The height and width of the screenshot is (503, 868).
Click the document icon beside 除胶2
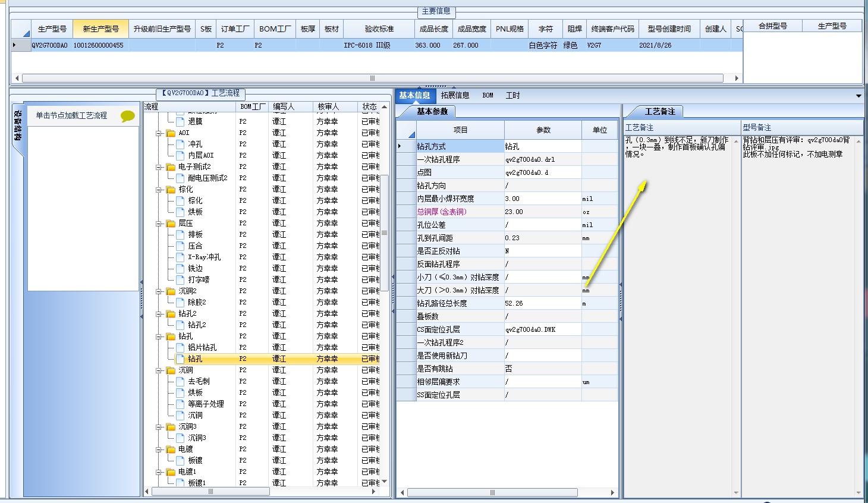click(x=181, y=302)
